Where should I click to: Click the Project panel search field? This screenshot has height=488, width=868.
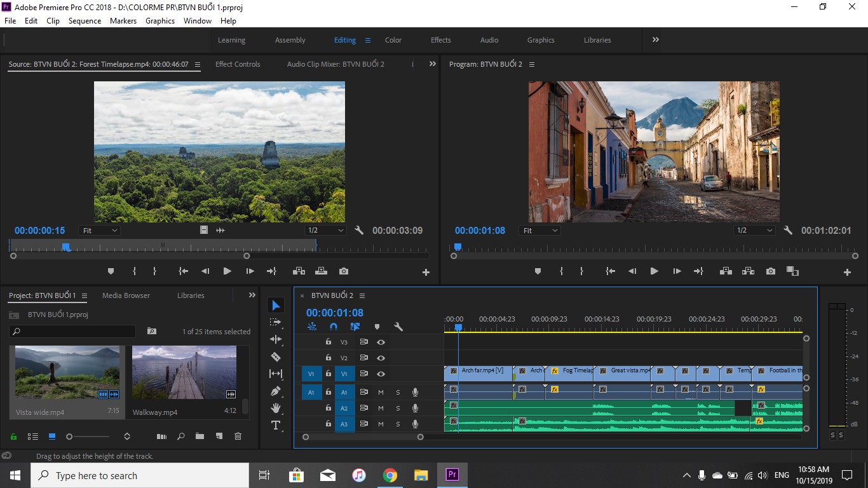pyautogui.click(x=72, y=332)
